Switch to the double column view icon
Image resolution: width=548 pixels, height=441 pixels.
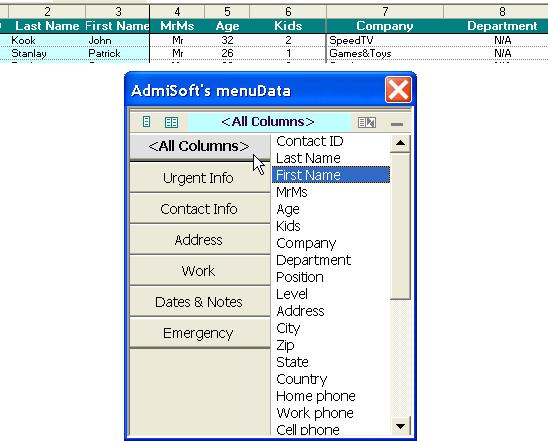tap(171, 122)
